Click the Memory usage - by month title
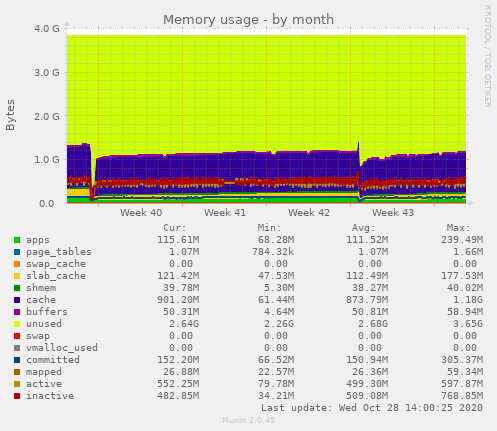The height and width of the screenshot is (431, 497). [248, 20]
